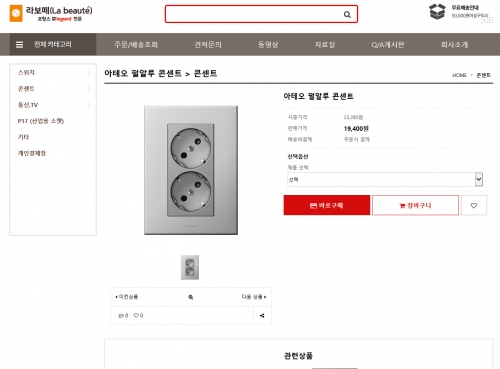500x369 pixels.
Task: Click the red 바로구매 buy now button
Action: click(x=327, y=205)
